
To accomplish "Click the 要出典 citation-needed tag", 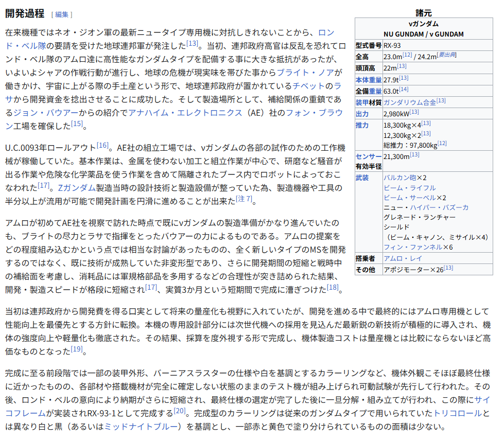I will 447,55.
